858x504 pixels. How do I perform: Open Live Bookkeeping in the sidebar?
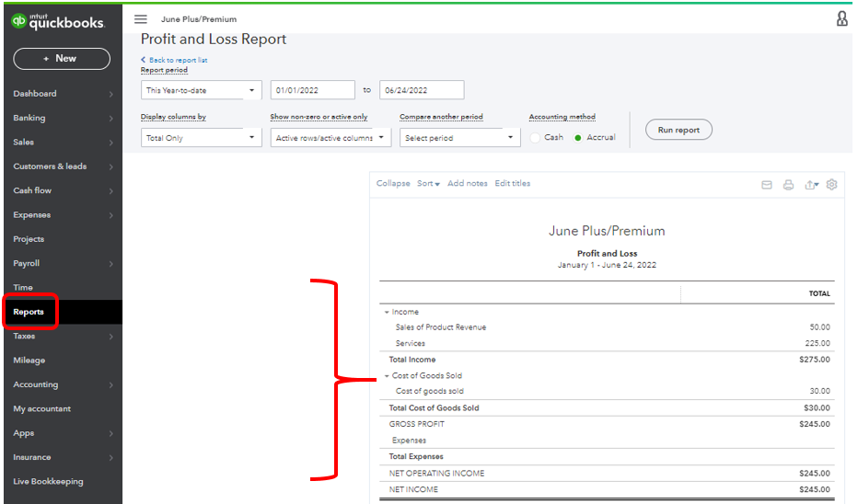48,482
